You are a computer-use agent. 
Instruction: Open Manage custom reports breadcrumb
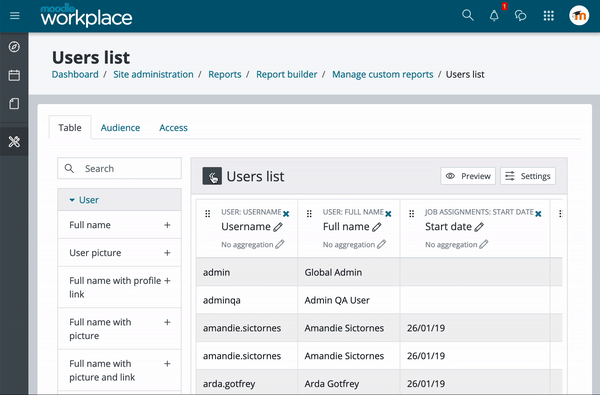click(x=383, y=74)
